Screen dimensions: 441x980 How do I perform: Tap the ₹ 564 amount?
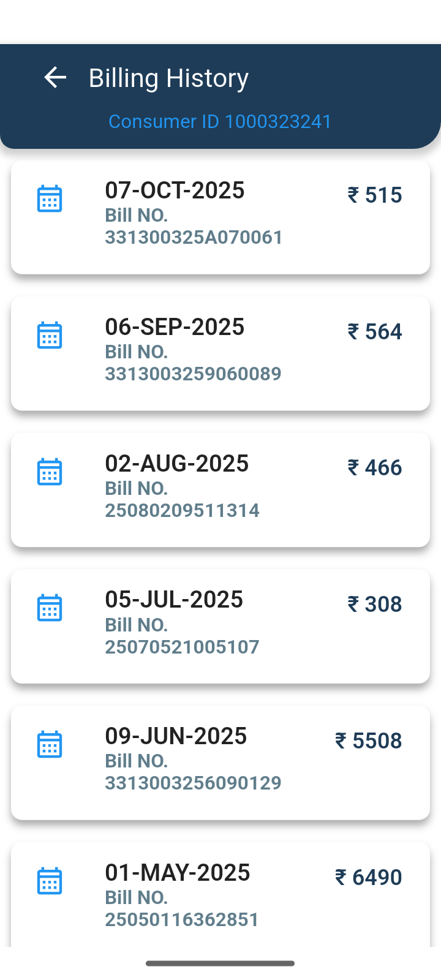[374, 332]
